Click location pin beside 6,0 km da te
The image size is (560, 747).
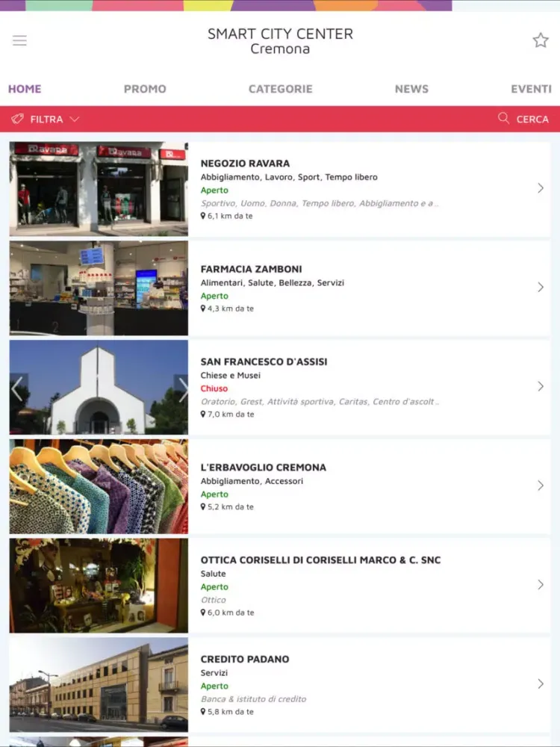(203, 613)
